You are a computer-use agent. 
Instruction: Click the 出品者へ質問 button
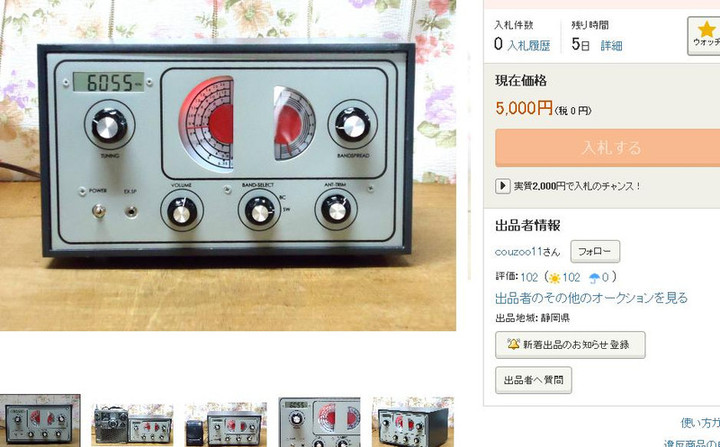[x=534, y=380]
